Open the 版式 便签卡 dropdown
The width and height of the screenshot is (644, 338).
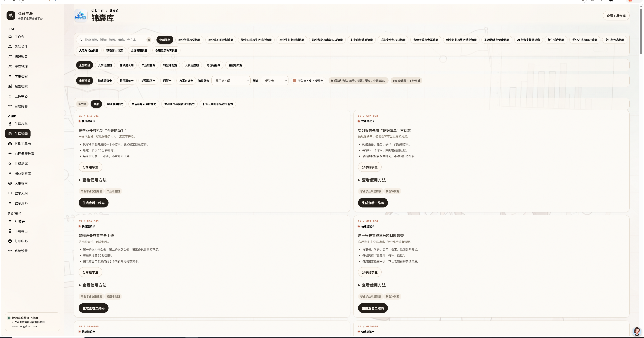click(x=275, y=81)
